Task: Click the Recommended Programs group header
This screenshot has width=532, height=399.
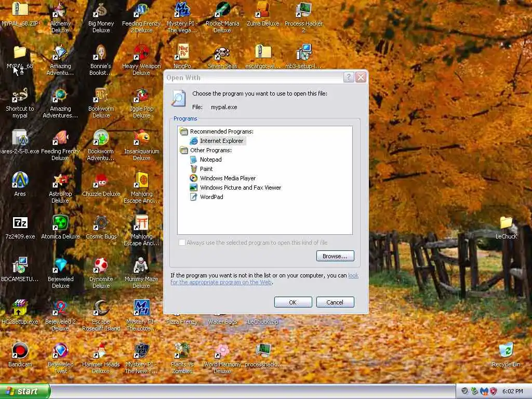Action: tap(217, 131)
